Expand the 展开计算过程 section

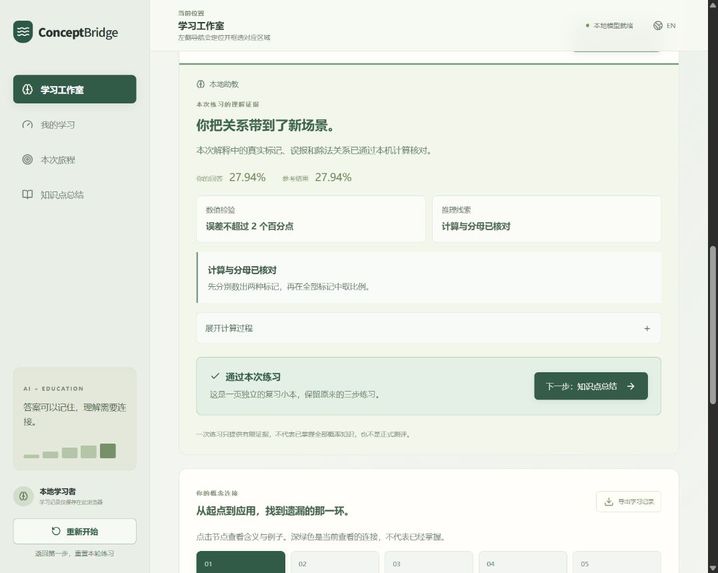[428, 328]
